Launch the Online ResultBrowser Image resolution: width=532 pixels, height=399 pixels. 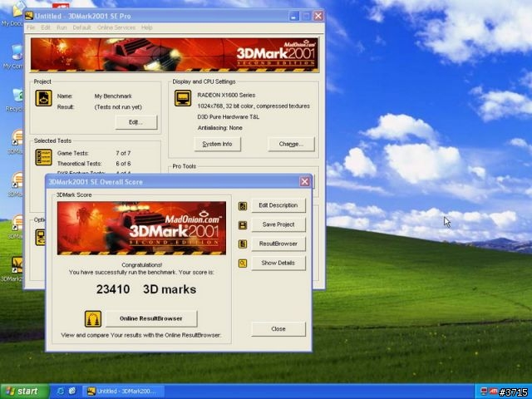click(x=151, y=318)
